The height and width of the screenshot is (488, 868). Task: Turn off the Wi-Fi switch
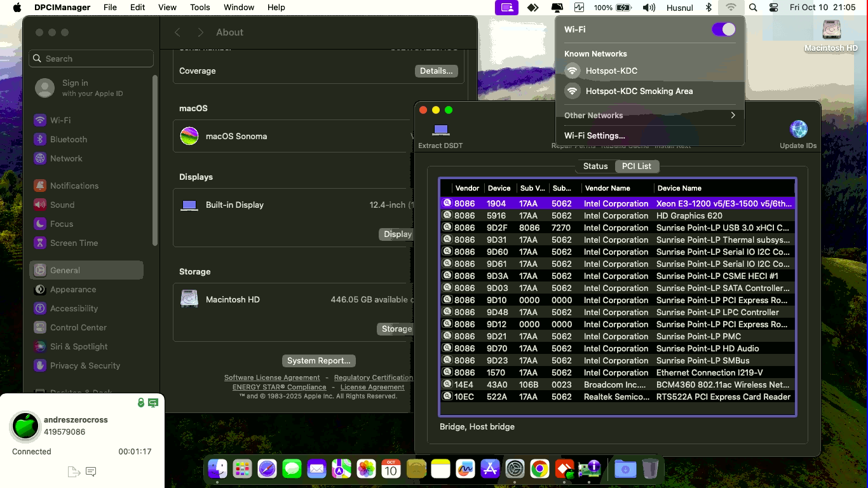(x=723, y=29)
